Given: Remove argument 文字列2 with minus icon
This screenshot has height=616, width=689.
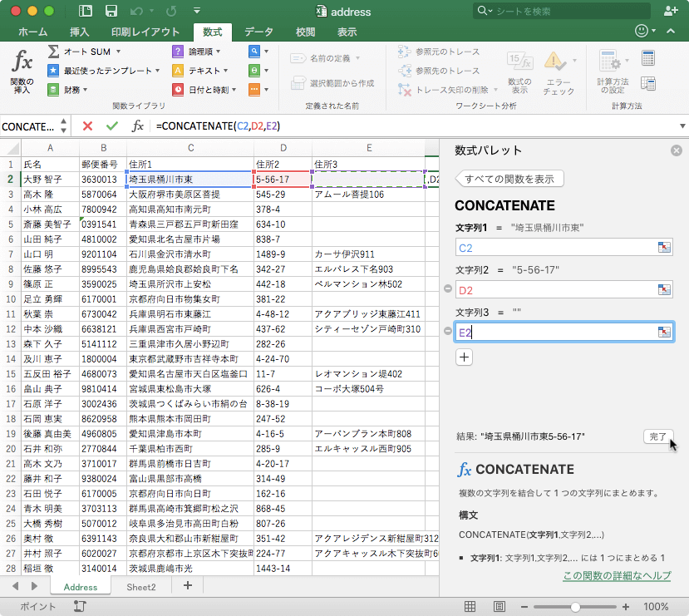Looking at the screenshot, I should point(448,289).
